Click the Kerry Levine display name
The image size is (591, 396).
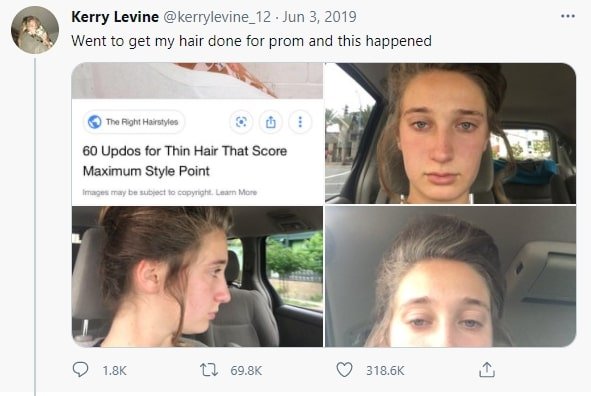(x=115, y=17)
